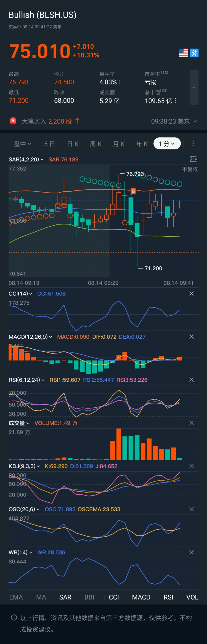
Task: Open RSI(6,12,24) parameter dropdown
Action: tap(26, 380)
